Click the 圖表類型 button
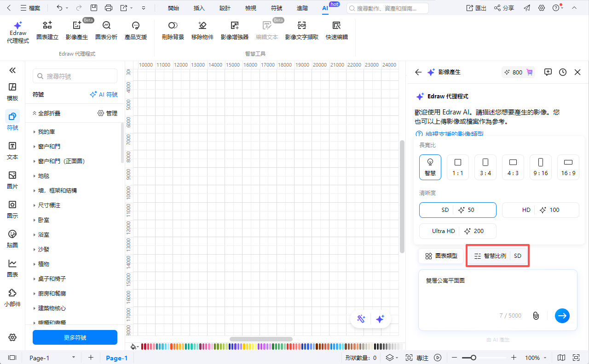The image size is (589, 364). coord(441,256)
